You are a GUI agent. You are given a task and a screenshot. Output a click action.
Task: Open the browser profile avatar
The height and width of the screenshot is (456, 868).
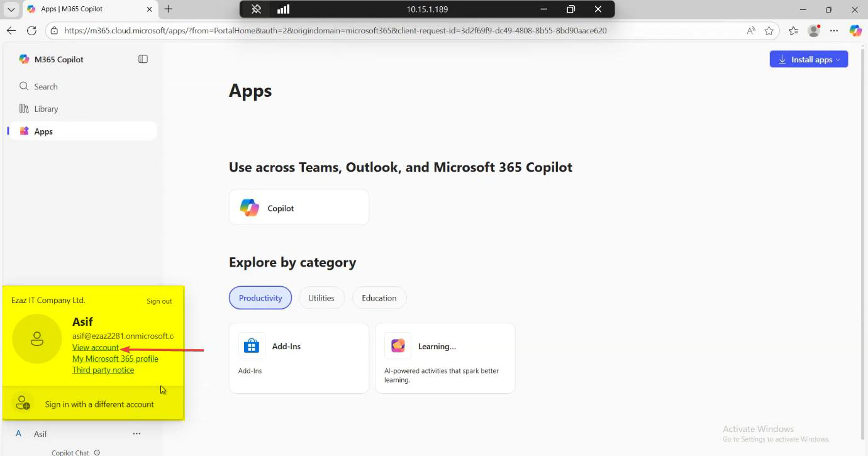coord(814,30)
